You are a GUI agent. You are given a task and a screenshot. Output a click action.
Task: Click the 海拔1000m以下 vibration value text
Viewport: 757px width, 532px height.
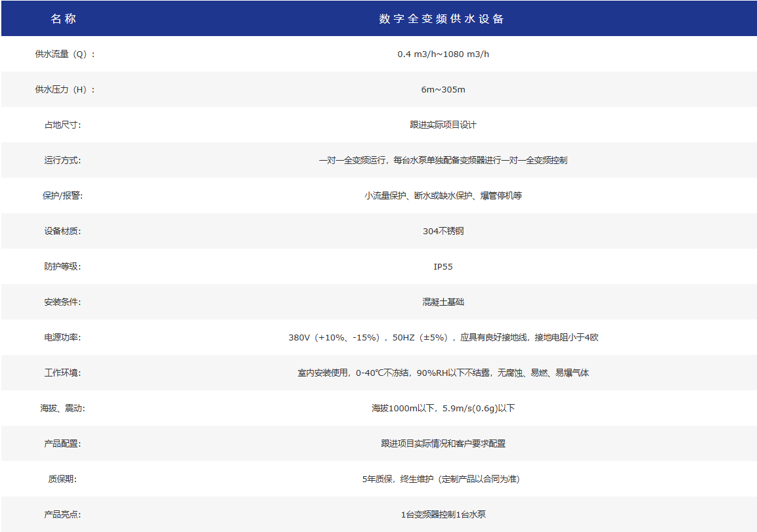pyautogui.click(x=443, y=408)
